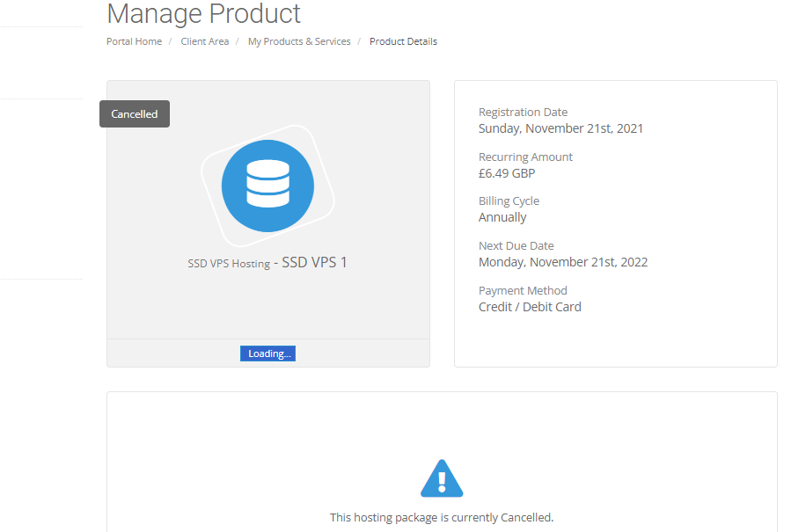Click the Product Details breadcrumb
The width and height of the screenshot is (806, 532).
pyautogui.click(x=403, y=41)
